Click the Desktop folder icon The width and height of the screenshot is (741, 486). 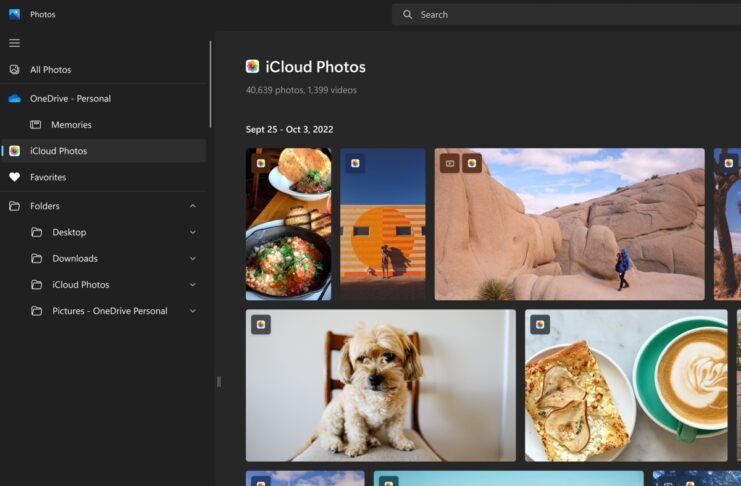[36, 232]
